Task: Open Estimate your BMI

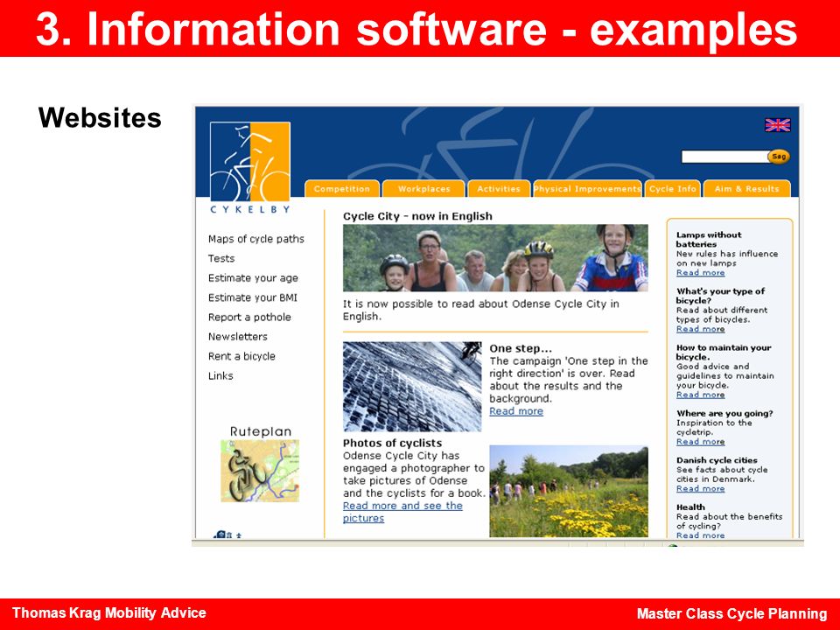Action: coord(252,297)
